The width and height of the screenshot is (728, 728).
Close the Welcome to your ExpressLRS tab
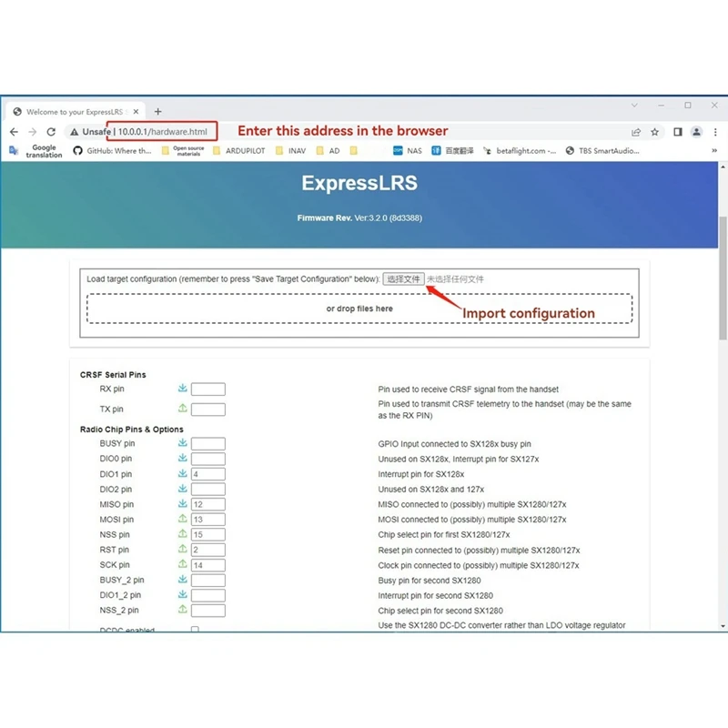[x=136, y=111]
